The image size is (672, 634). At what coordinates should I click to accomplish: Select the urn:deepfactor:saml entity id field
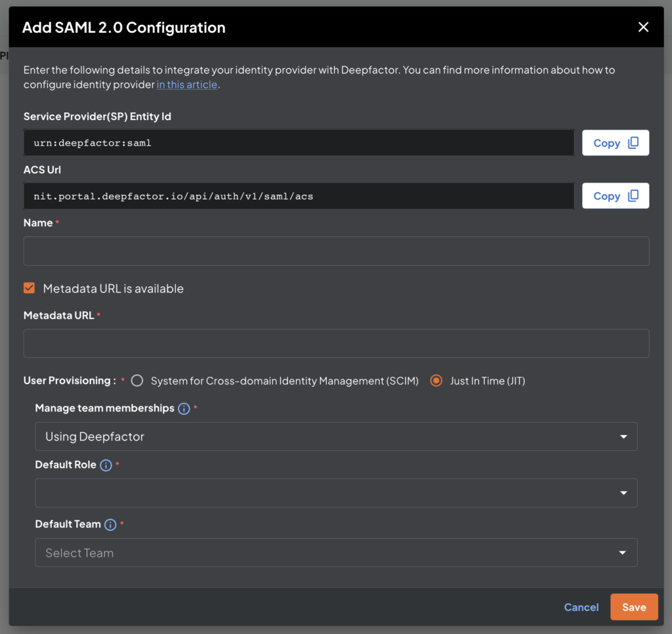[299, 142]
